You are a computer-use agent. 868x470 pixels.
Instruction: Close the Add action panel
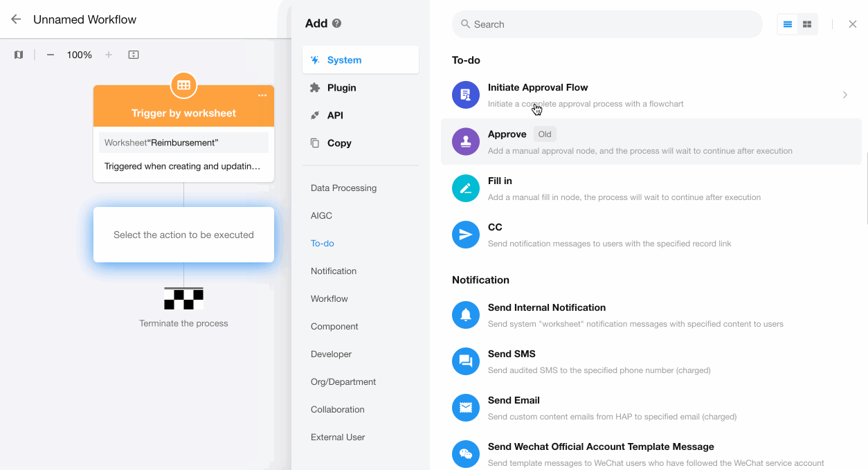coord(853,24)
